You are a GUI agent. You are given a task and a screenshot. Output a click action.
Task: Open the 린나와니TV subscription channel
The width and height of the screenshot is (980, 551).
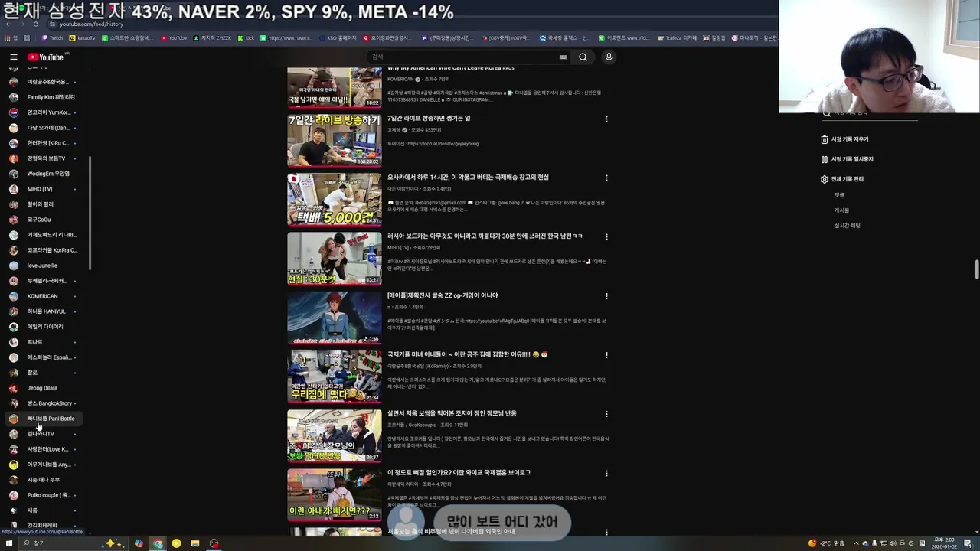44,434
